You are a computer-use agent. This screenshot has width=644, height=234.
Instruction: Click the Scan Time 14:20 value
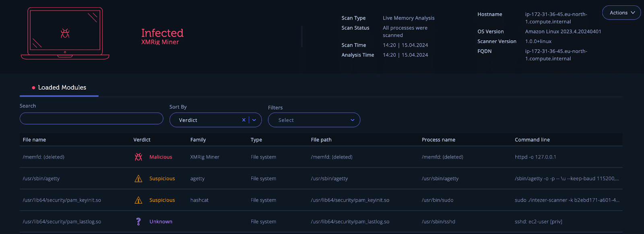(405, 45)
